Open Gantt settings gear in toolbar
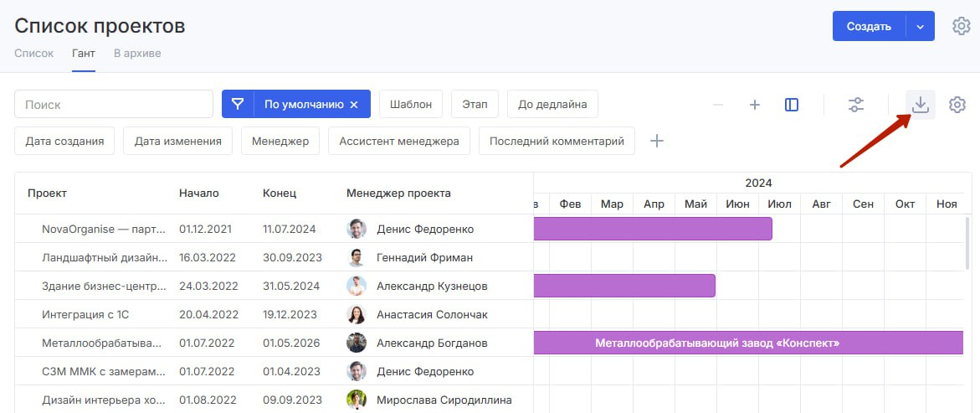Image resolution: width=980 pixels, height=413 pixels. (x=957, y=105)
